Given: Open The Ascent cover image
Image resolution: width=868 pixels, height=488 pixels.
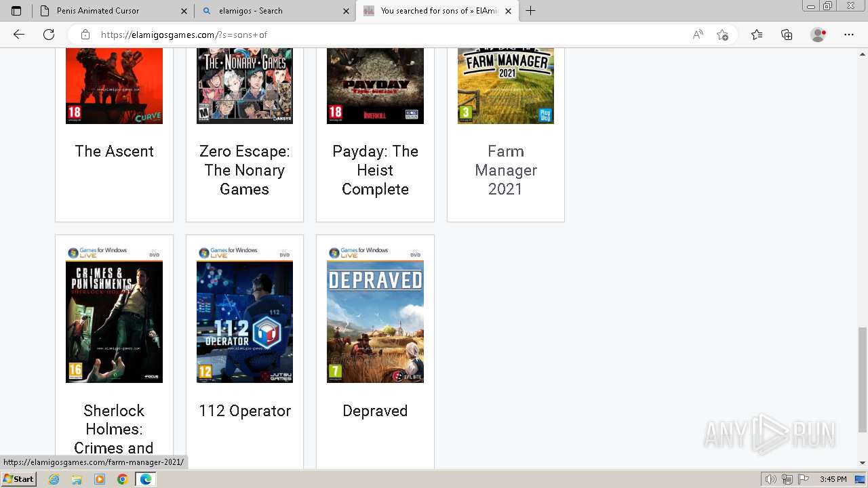Looking at the screenshot, I should point(114,86).
